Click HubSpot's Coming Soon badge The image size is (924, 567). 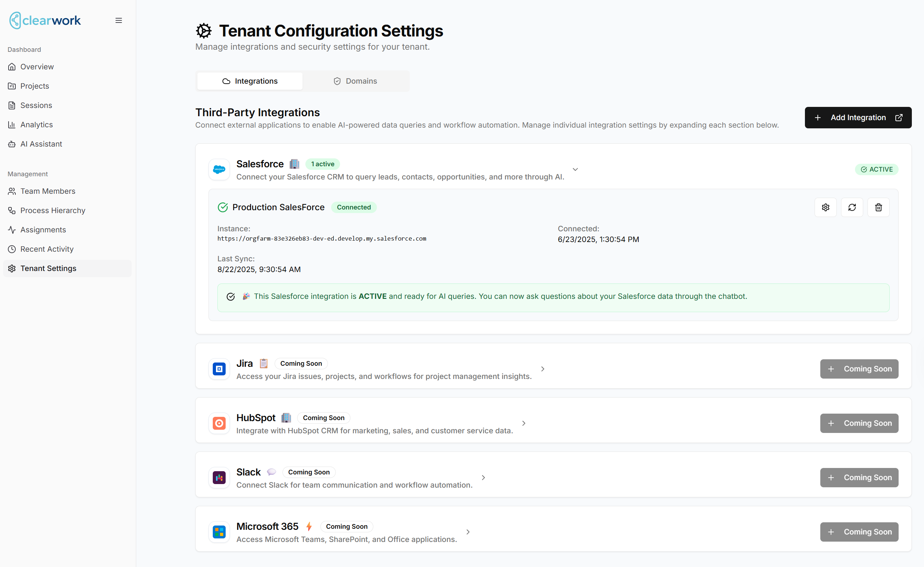click(x=324, y=418)
